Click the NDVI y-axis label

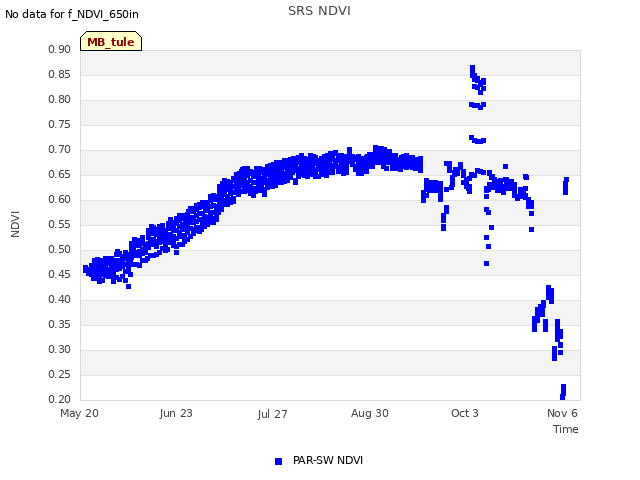15,224
